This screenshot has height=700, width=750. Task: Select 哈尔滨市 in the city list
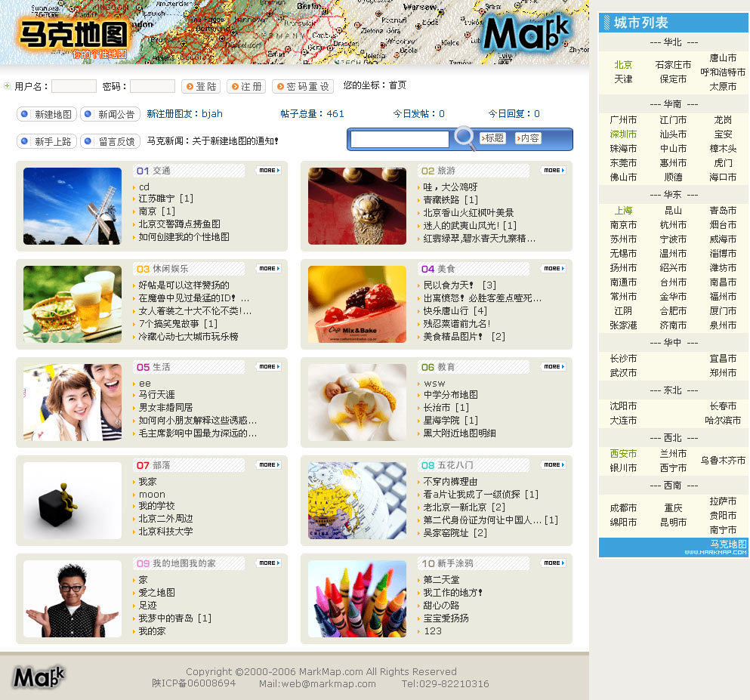coord(723,421)
